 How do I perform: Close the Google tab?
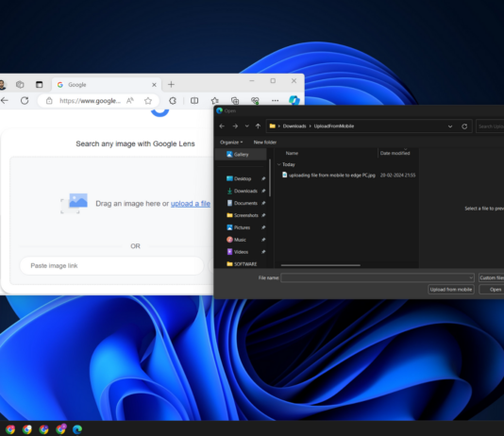click(154, 85)
